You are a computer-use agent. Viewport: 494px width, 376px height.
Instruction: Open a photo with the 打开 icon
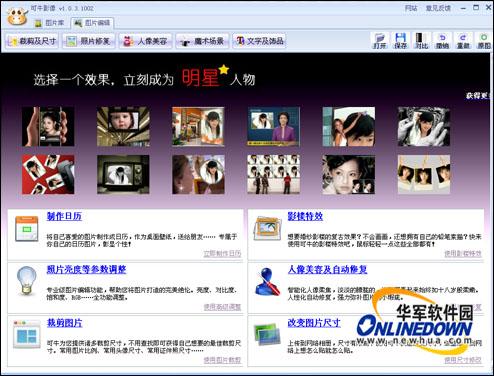pyautogui.click(x=380, y=41)
